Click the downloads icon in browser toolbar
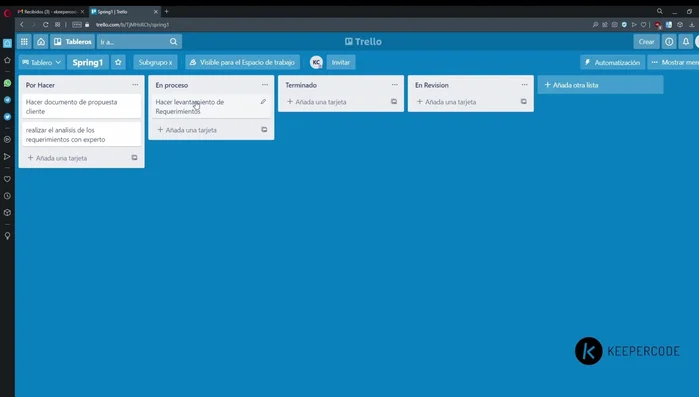699x397 pixels. [691, 25]
